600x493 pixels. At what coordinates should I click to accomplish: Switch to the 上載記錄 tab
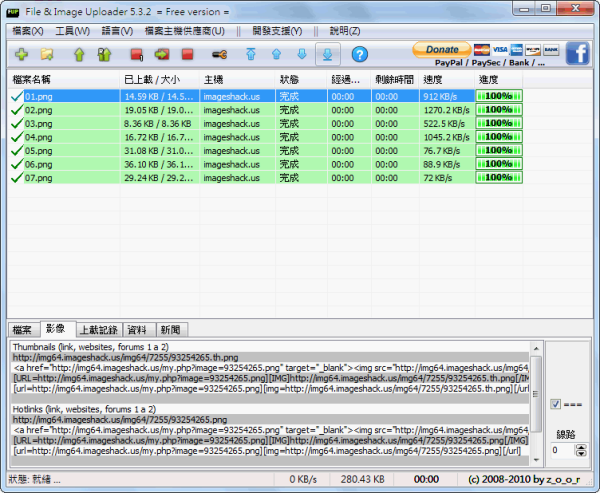pyautogui.click(x=99, y=329)
